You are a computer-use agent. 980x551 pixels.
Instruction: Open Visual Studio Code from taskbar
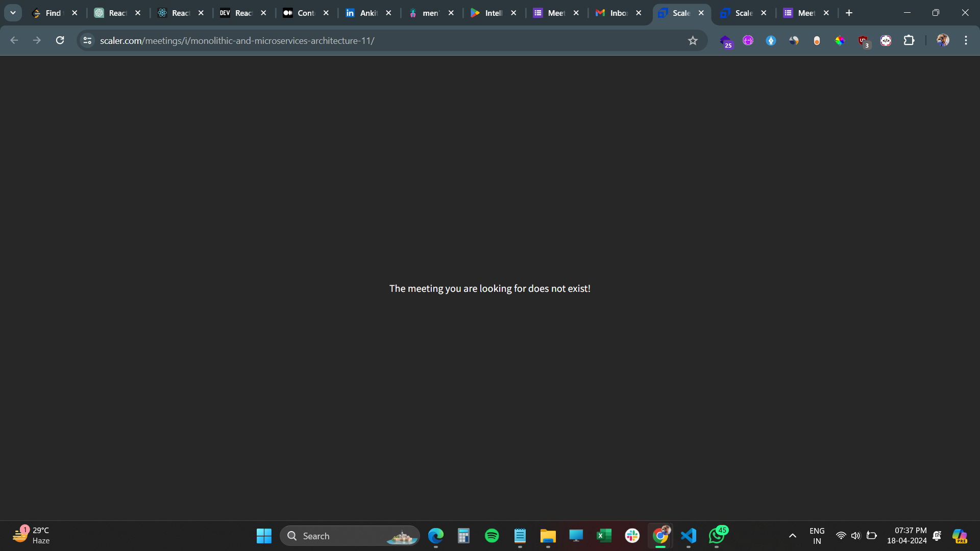point(689,536)
